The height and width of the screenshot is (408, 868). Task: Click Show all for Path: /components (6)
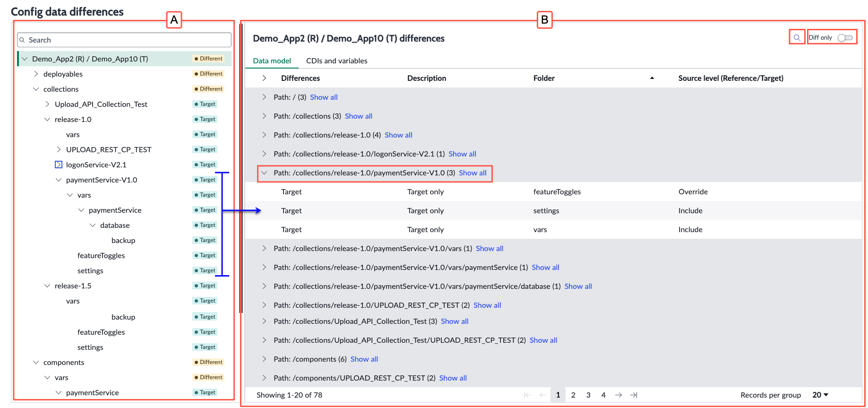tap(364, 359)
